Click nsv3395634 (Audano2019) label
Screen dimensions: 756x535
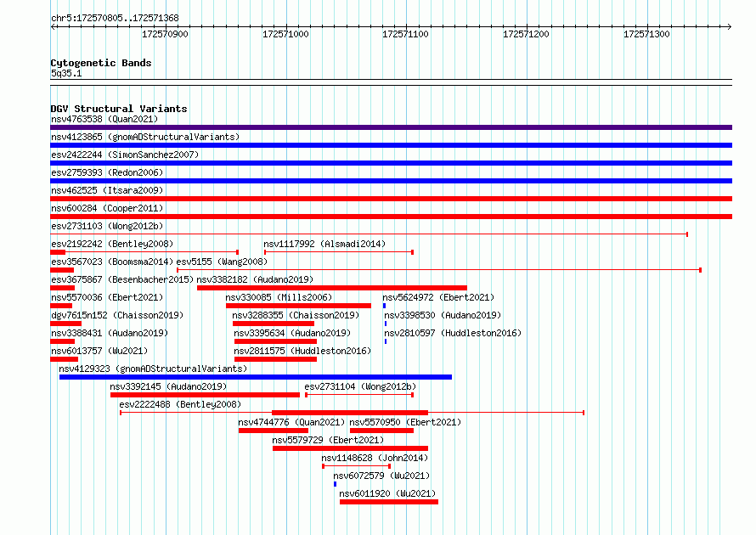click(292, 333)
